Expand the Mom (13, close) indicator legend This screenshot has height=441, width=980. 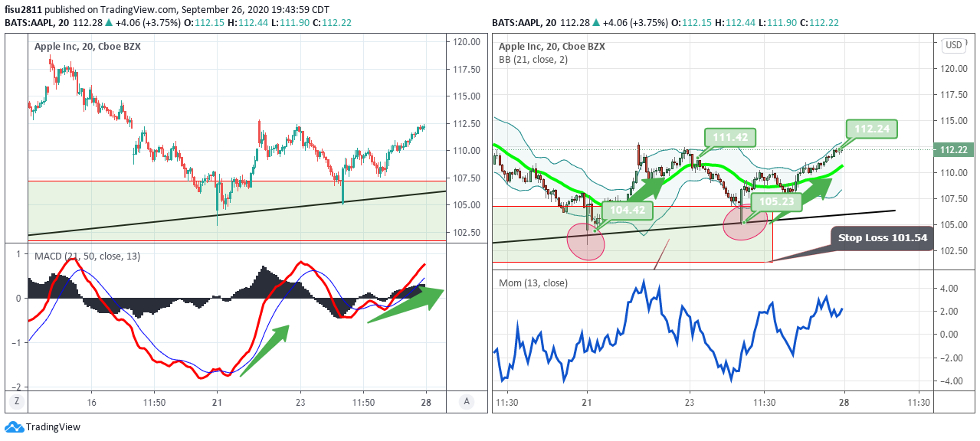[533, 283]
